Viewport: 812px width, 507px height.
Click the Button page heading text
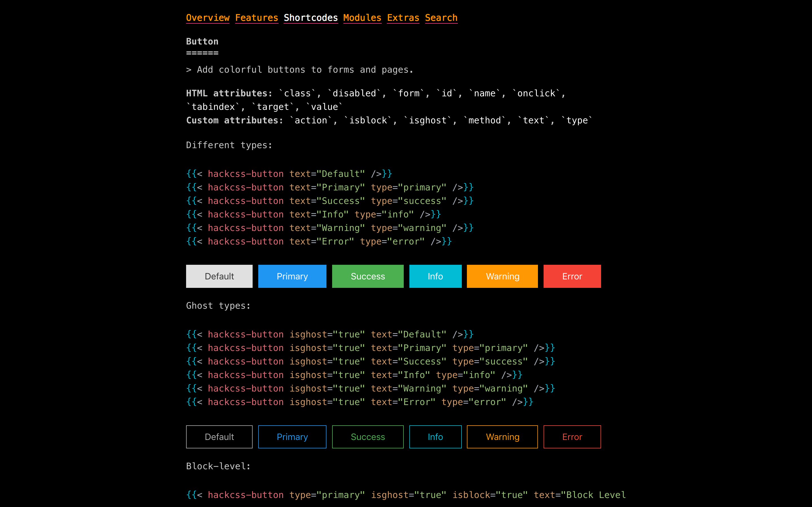(x=202, y=42)
